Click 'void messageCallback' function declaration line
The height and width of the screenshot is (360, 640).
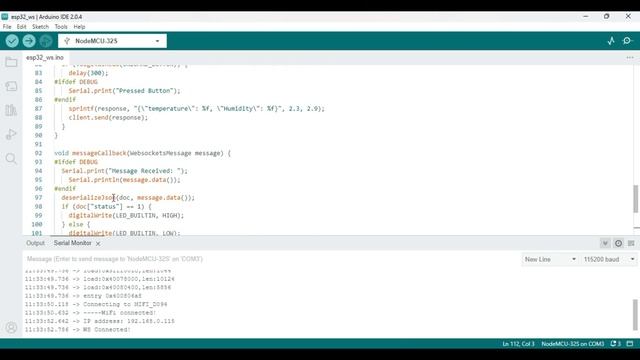[x=142, y=153]
